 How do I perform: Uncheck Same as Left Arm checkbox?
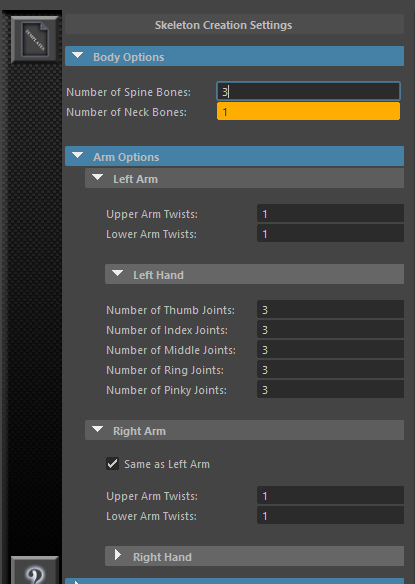[x=113, y=464]
